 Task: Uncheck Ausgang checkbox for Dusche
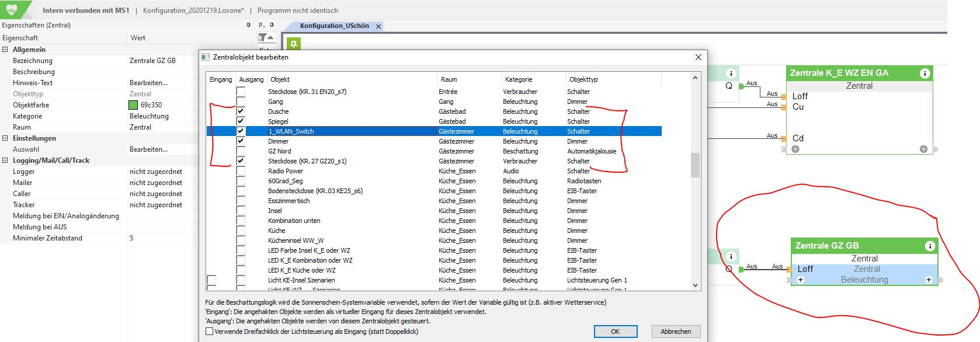tap(241, 111)
